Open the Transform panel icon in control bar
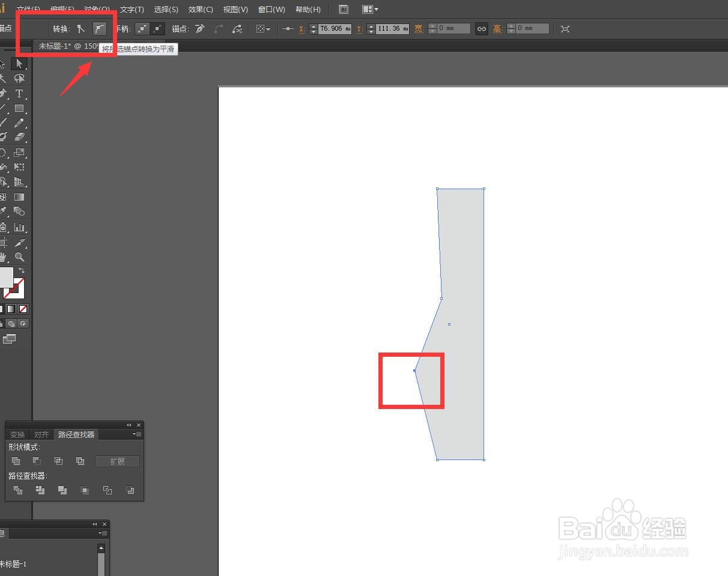This screenshot has width=728, height=576. point(565,28)
